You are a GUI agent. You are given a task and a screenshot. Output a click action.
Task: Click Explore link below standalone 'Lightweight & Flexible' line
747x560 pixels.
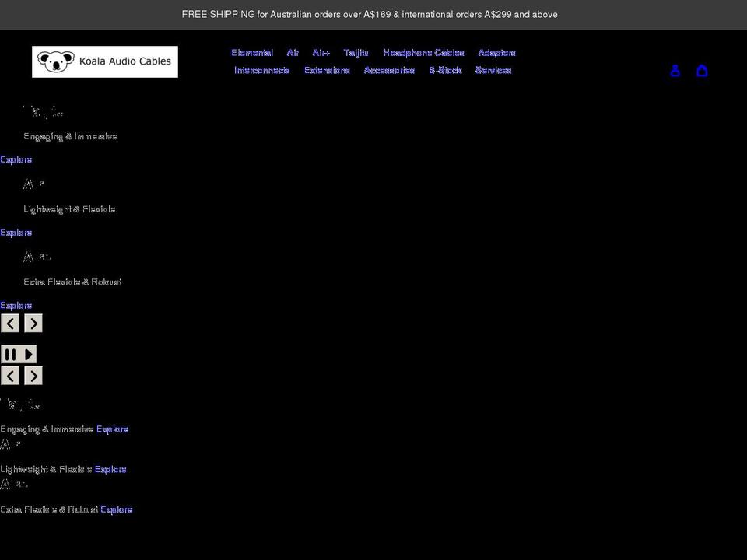pyautogui.click(x=16, y=233)
